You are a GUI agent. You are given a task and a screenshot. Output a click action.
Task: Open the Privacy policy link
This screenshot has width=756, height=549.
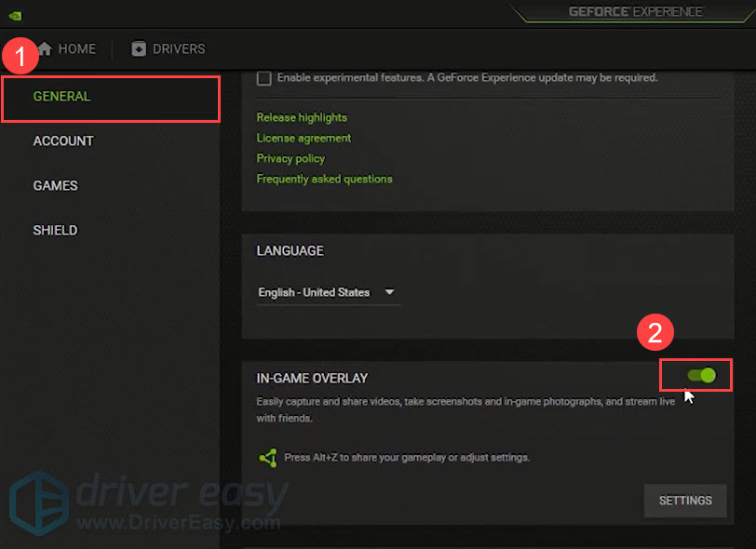290,158
